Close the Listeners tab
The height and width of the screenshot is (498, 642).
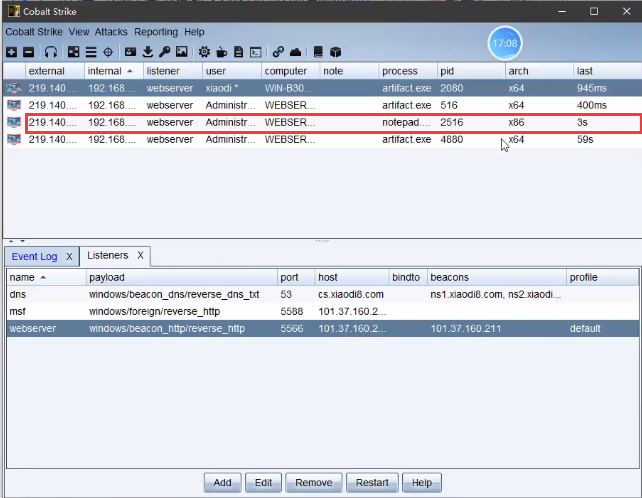[x=141, y=257]
